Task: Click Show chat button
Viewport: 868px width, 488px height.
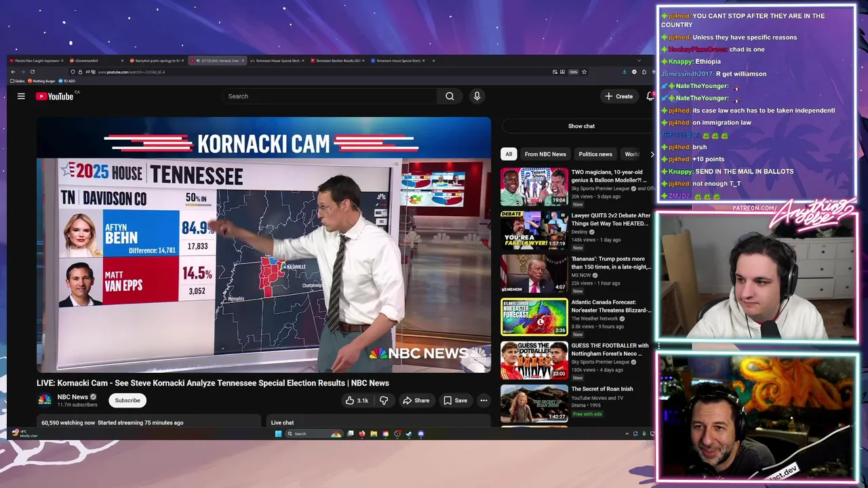Action: tap(581, 126)
